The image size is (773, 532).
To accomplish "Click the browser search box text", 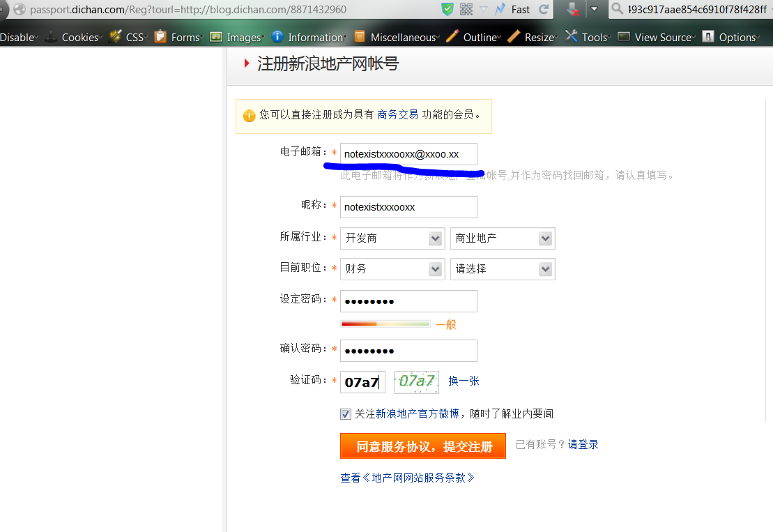I will point(697,9).
